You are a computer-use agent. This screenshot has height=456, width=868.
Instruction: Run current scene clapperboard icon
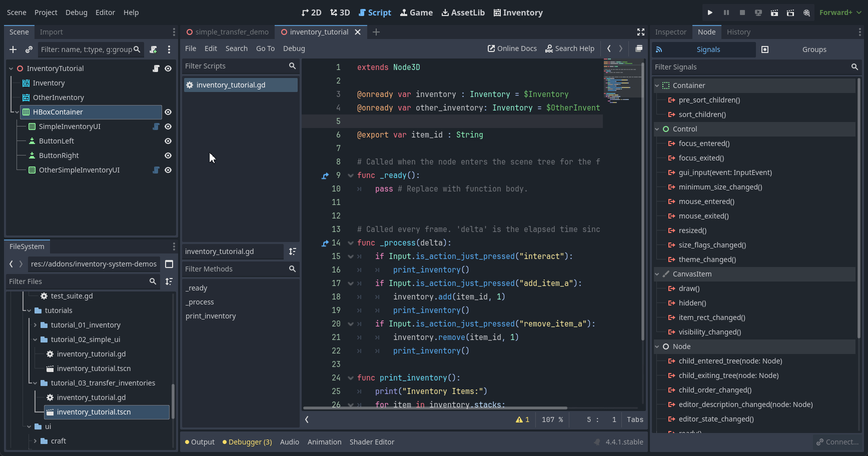point(774,12)
